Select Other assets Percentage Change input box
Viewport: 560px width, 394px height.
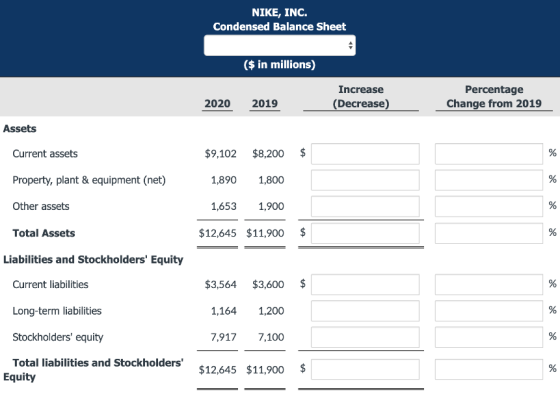pyautogui.click(x=489, y=206)
